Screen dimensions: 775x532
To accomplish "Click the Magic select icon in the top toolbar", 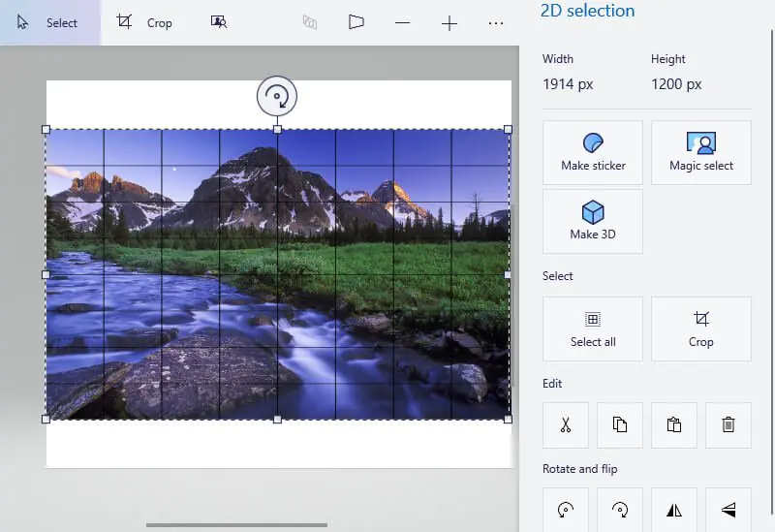I will (x=219, y=22).
